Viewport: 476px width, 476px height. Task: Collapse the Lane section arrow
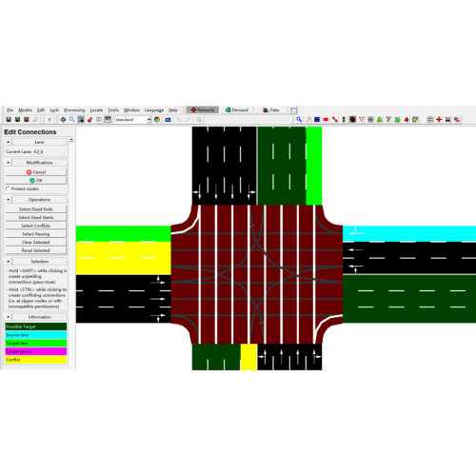click(x=9, y=142)
